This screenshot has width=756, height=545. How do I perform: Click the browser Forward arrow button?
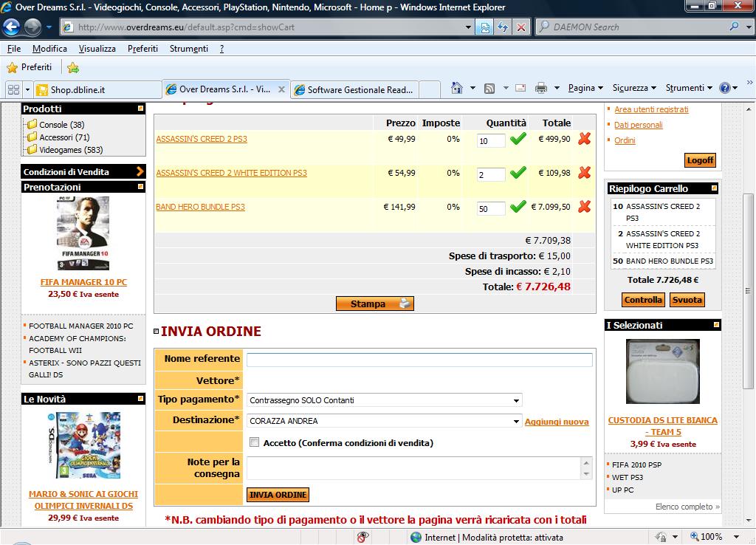pyautogui.click(x=32, y=27)
